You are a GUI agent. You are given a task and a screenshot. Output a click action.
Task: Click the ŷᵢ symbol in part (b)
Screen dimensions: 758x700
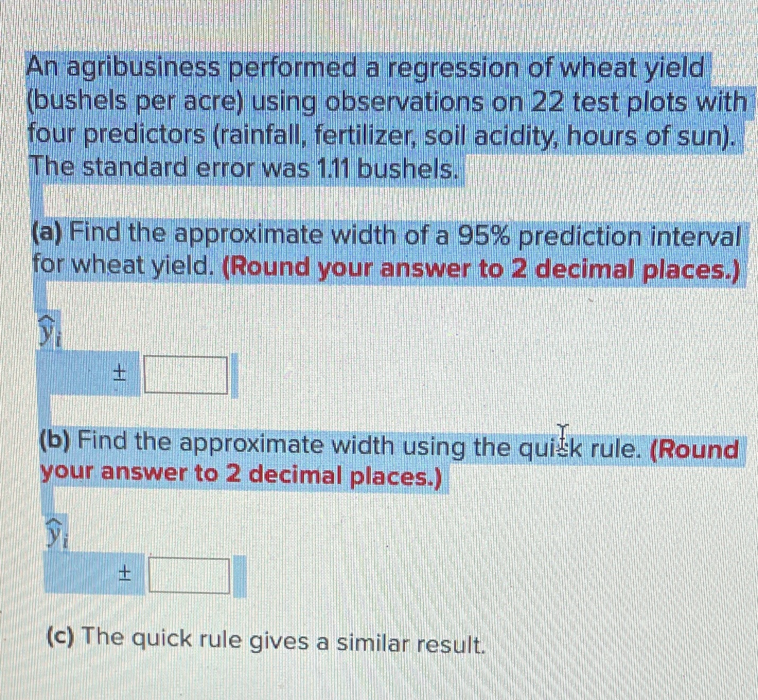coord(55,533)
